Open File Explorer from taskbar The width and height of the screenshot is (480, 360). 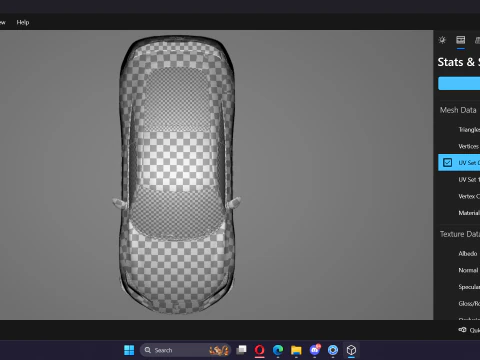pos(296,350)
